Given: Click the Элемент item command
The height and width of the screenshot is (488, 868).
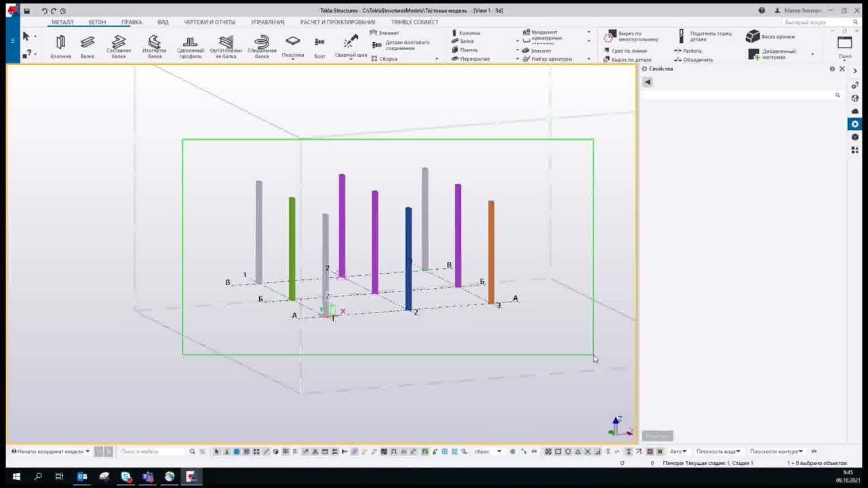Looking at the screenshot, I should pos(384,33).
